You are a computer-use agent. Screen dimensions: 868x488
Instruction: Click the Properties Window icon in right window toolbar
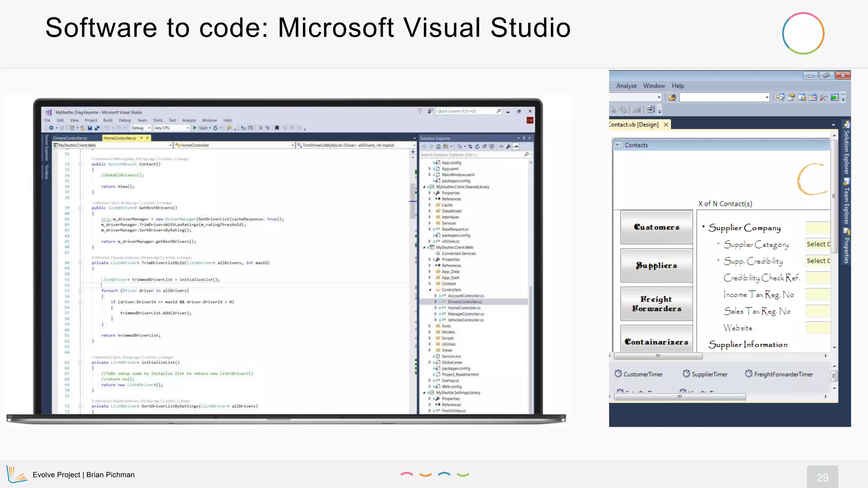(791, 97)
